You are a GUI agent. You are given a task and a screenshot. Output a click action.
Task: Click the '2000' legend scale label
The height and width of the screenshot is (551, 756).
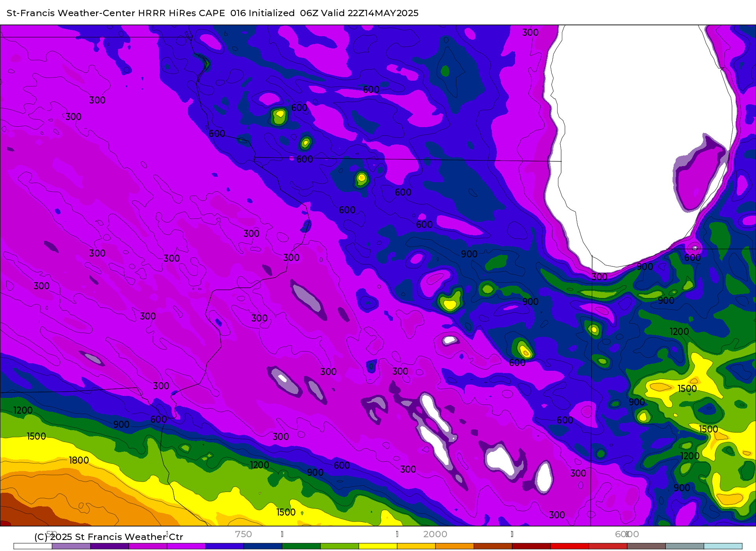(x=435, y=534)
